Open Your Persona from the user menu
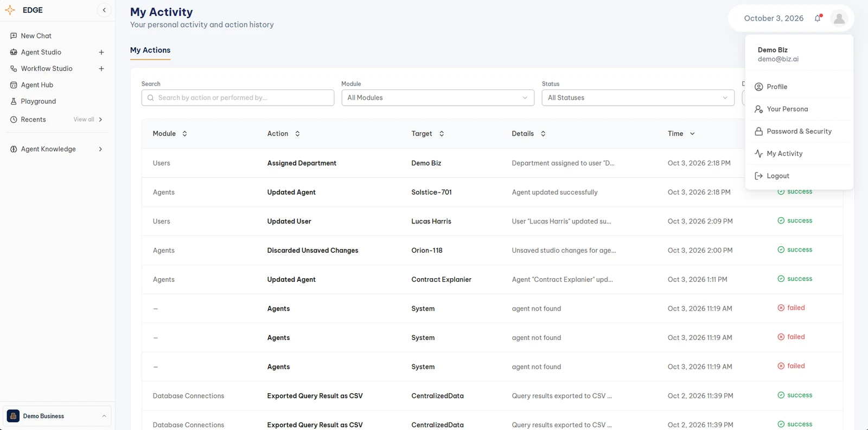 [x=799, y=109]
